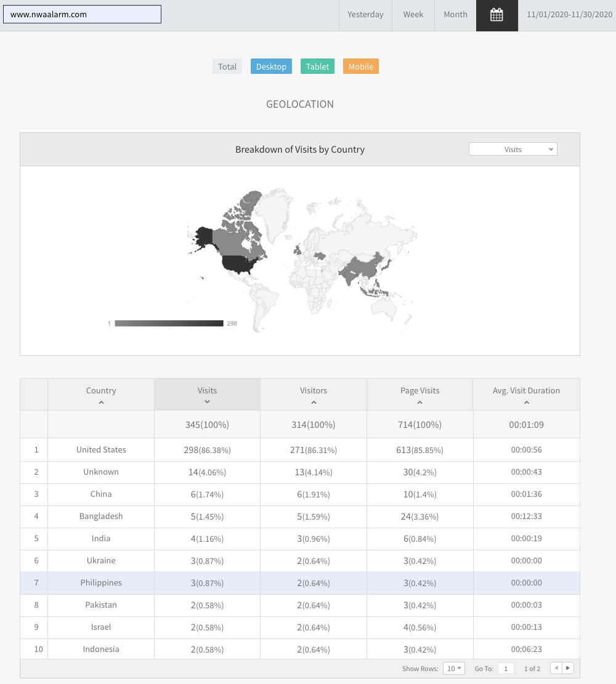Click total page visits 714(100%)
The image size is (616, 684).
click(x=419, y=424)
